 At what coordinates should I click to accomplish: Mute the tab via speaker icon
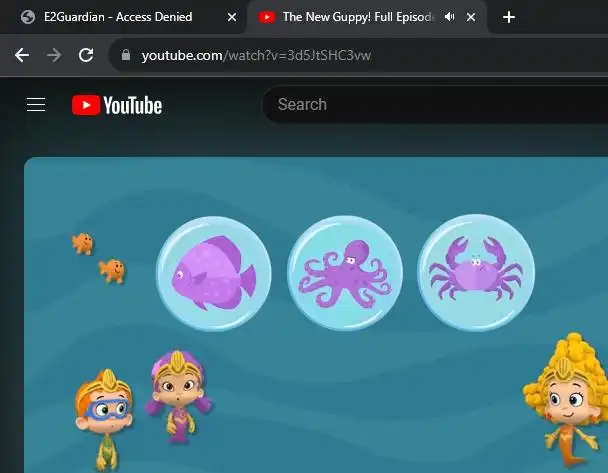click(x=449, y=17)
